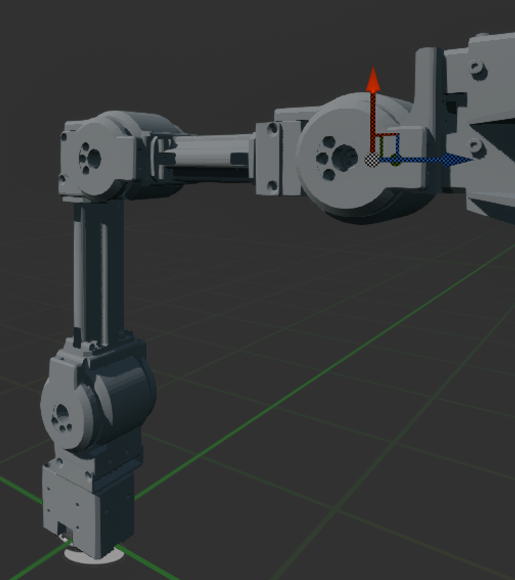This screenshot has height=580, width=515.
Task: Click the lower bolt on the end-effector body
Action: pyautogui.click(x=474, y=145)
